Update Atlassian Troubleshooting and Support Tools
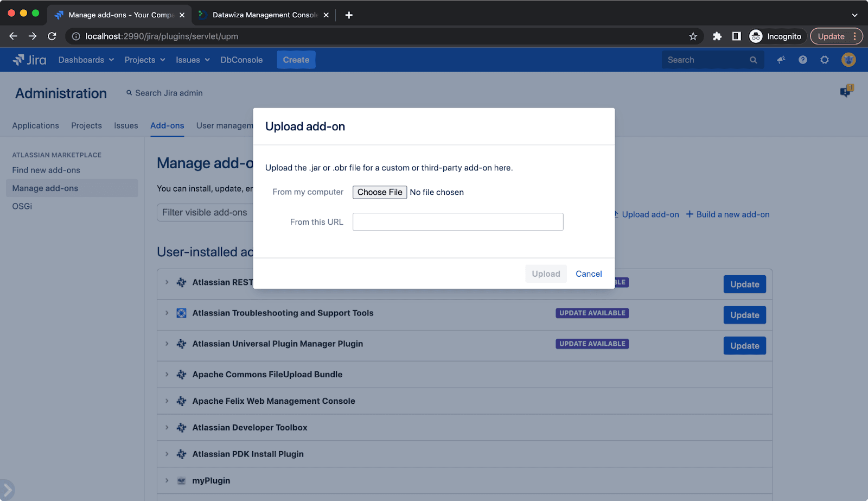 [744, 315]
